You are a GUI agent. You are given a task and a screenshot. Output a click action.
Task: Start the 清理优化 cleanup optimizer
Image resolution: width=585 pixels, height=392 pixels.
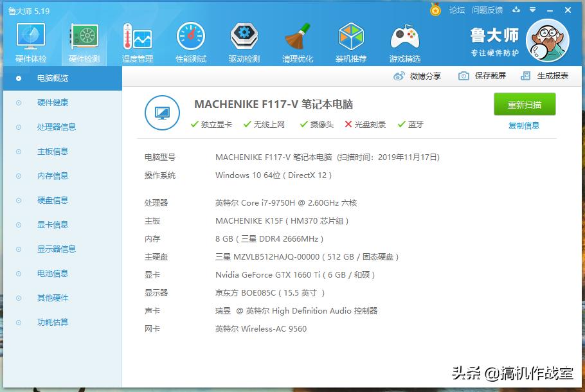(297, 40)
